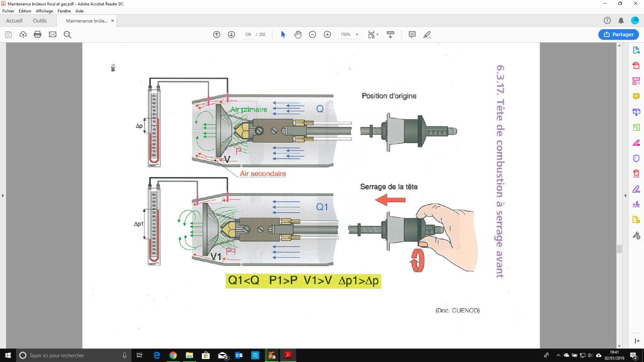Click the 19:41 taskbar clock
The width and height of the screenshot is (644, 362).
[614, 355]
